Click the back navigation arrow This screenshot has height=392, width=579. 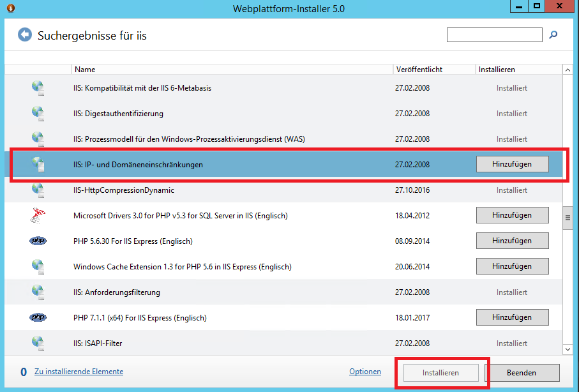[x=24, y=34]
